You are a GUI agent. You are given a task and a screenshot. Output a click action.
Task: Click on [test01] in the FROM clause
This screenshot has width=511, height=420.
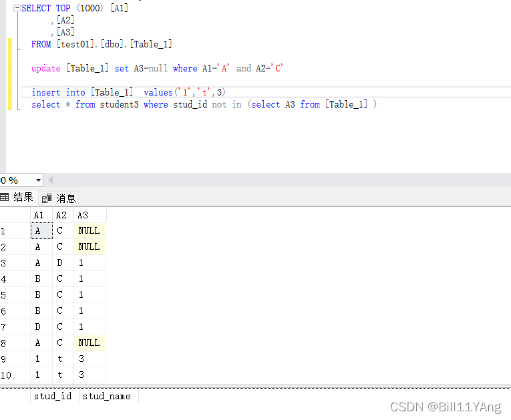pyautogui.click(x=75, y=44)
